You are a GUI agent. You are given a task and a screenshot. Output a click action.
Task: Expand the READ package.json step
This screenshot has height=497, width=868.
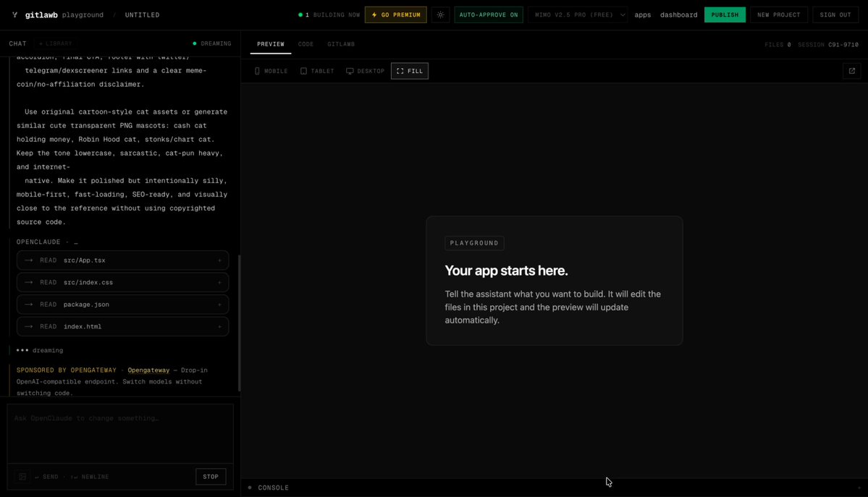(x=123, y=305)
